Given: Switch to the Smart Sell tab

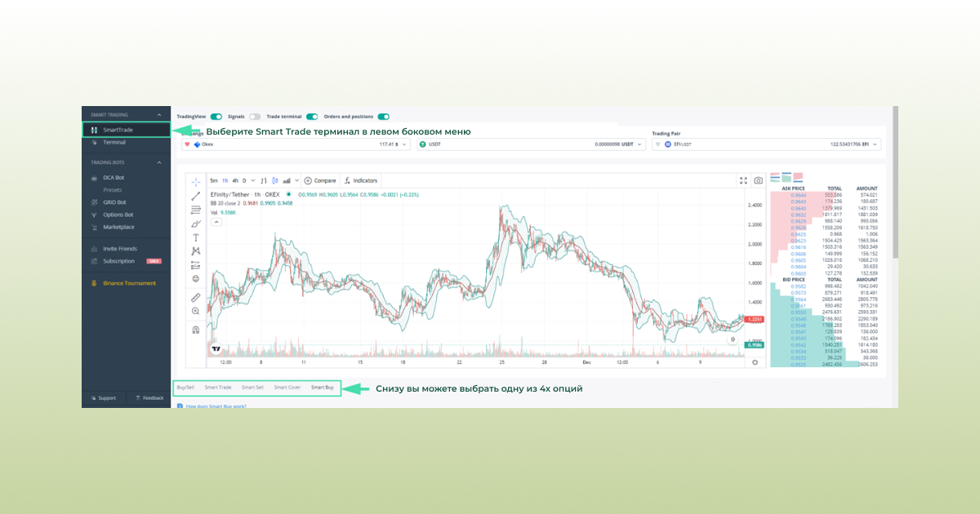Looking at the screenshot, I should [x=252, y=388].
